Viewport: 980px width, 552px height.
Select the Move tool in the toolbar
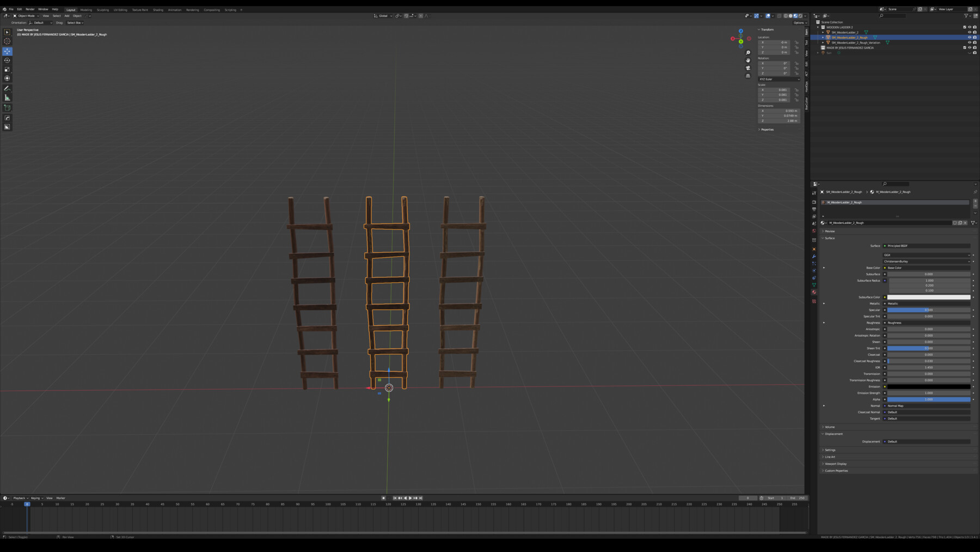(7, 51)
